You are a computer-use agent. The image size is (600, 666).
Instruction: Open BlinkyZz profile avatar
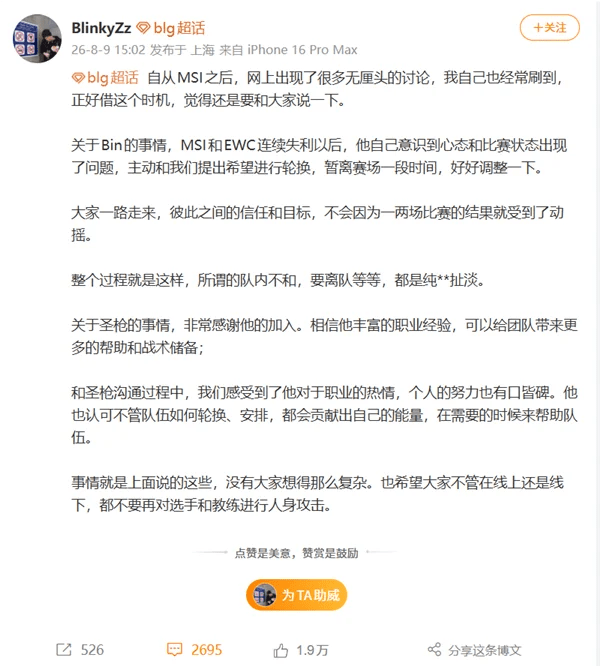37,39
